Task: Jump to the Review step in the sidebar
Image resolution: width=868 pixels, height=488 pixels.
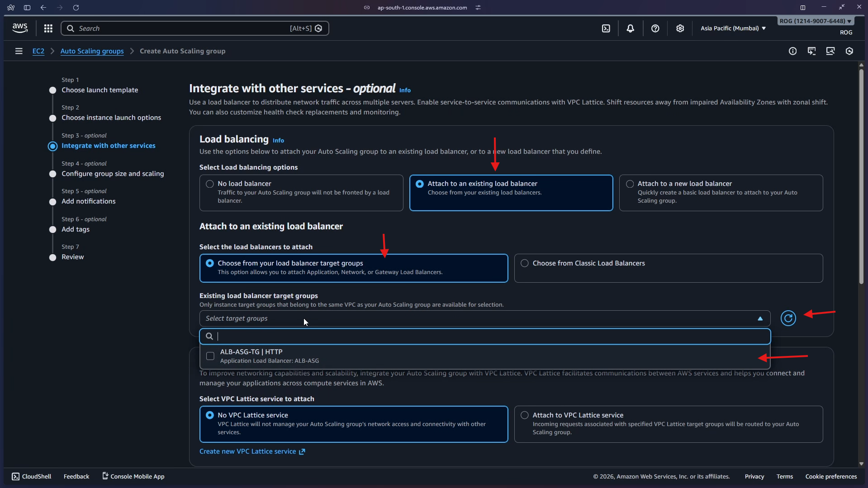Action: pyautogui.click(x=73, y=257)
